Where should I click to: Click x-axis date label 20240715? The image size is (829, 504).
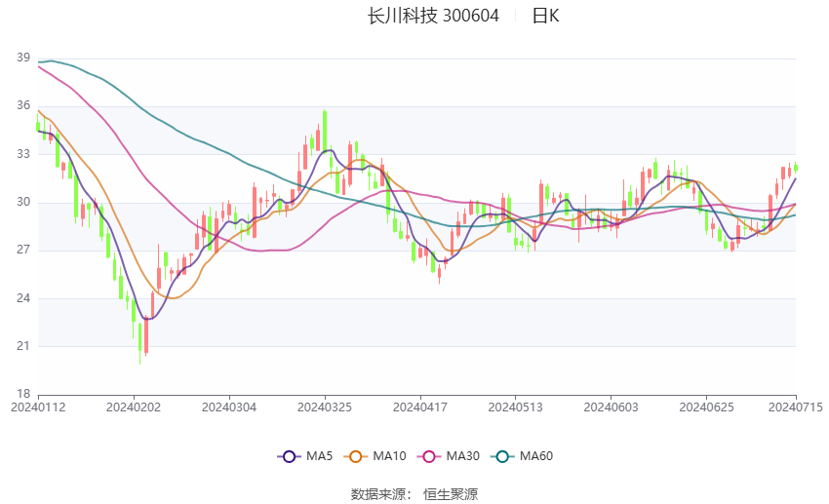796,407
